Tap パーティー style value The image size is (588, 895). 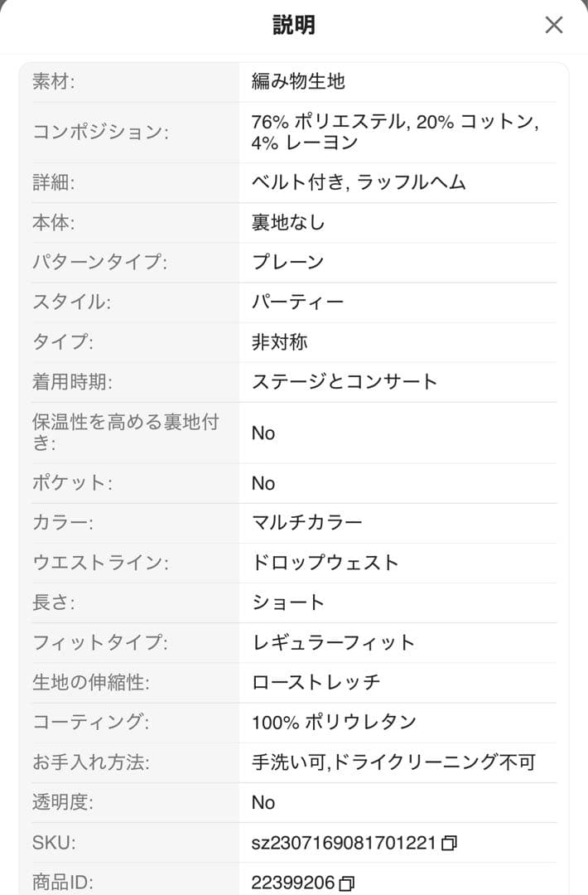(297, 302)
